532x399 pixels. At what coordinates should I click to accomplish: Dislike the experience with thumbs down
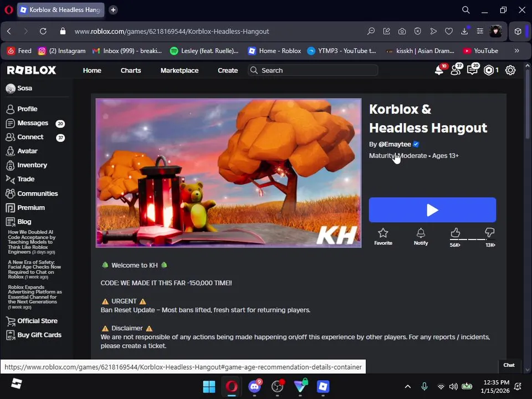(489, 233)
